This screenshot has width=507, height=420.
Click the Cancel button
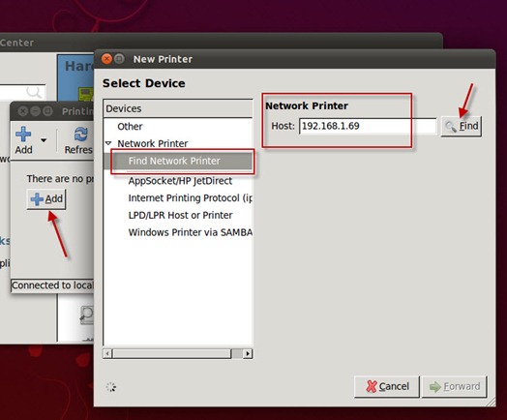pyautogui.click(x=387, y=386)
